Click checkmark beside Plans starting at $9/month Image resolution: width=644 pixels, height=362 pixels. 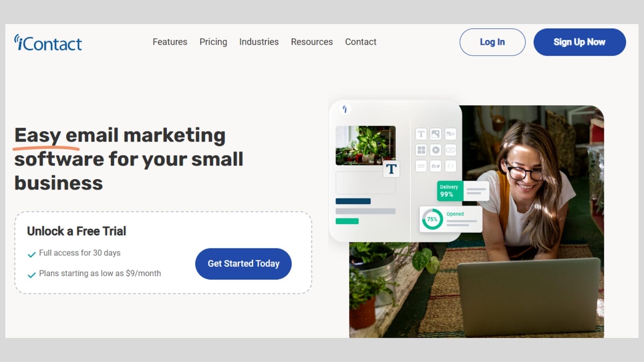tap(31, 275)
